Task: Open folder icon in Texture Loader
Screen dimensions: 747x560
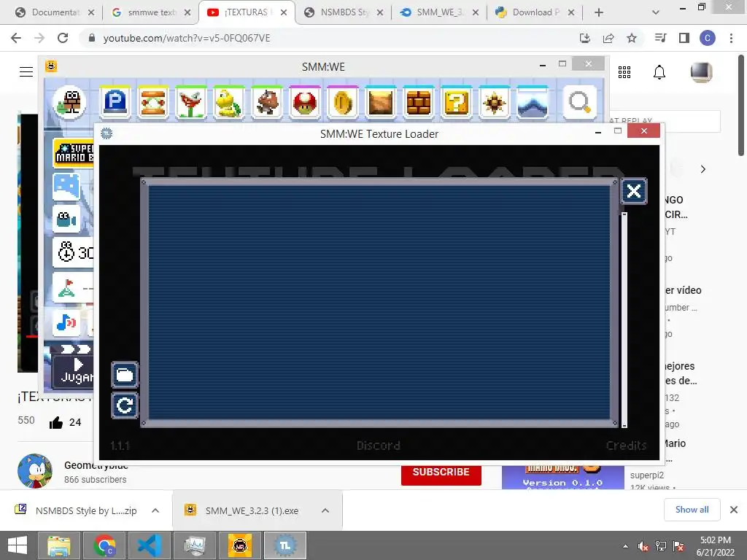Action: pyautogui.click(x=124, y=375)
